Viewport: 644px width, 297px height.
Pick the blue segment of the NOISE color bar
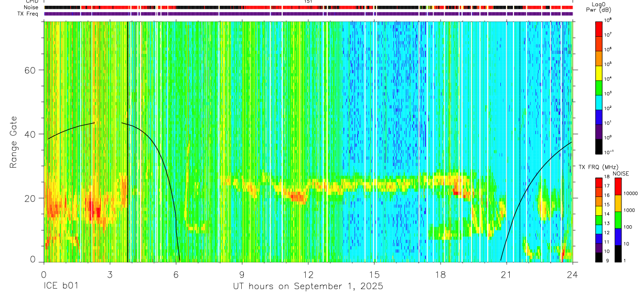click(619, 237)
